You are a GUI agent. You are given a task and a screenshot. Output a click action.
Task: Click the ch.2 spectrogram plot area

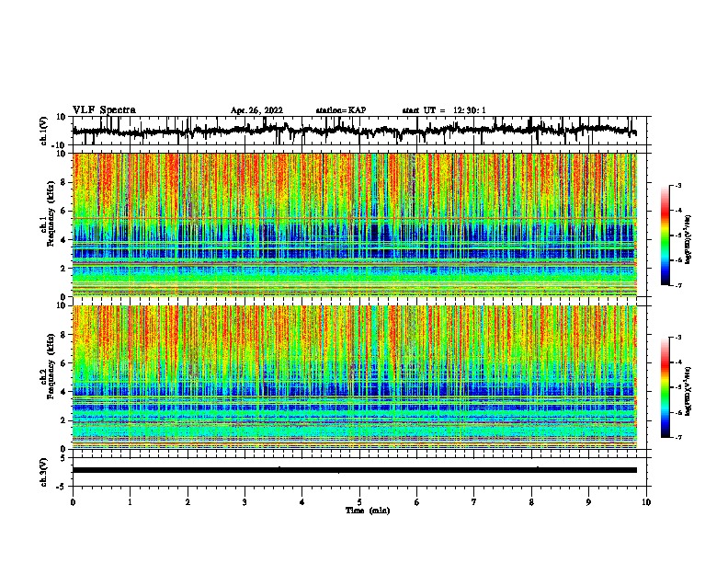click(355, 377)
